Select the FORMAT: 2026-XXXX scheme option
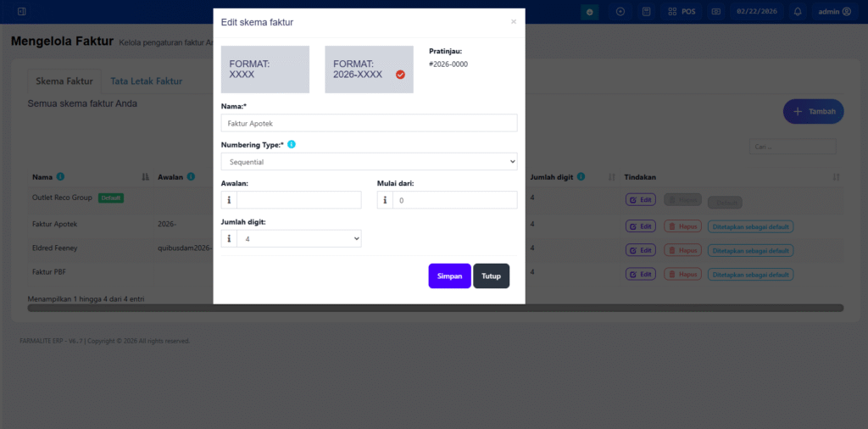The image size is (868, 429). (x=369, y=70)
